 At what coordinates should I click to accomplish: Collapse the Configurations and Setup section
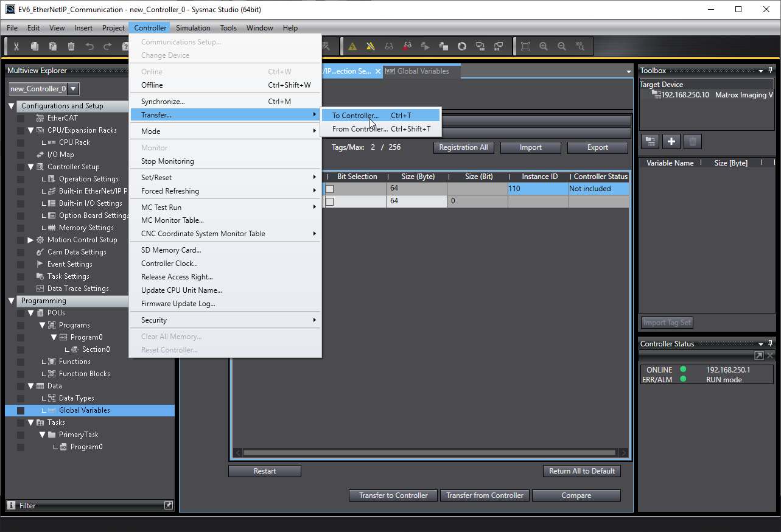[12, 106]
